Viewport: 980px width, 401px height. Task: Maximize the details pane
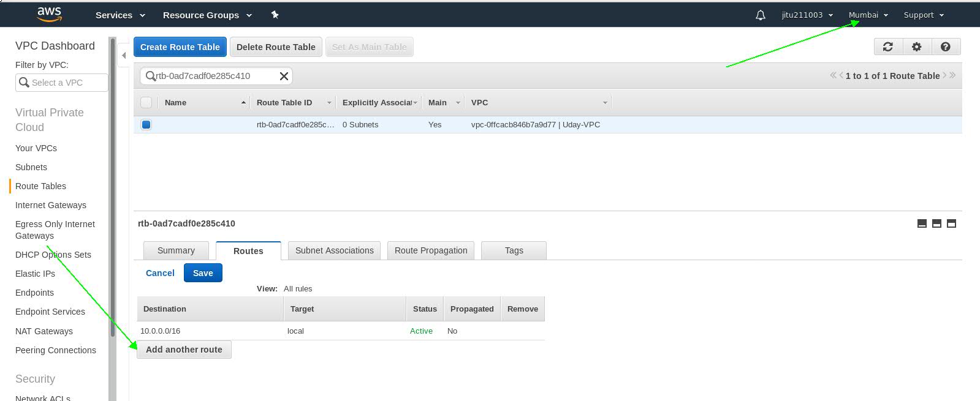pos(951,223)
